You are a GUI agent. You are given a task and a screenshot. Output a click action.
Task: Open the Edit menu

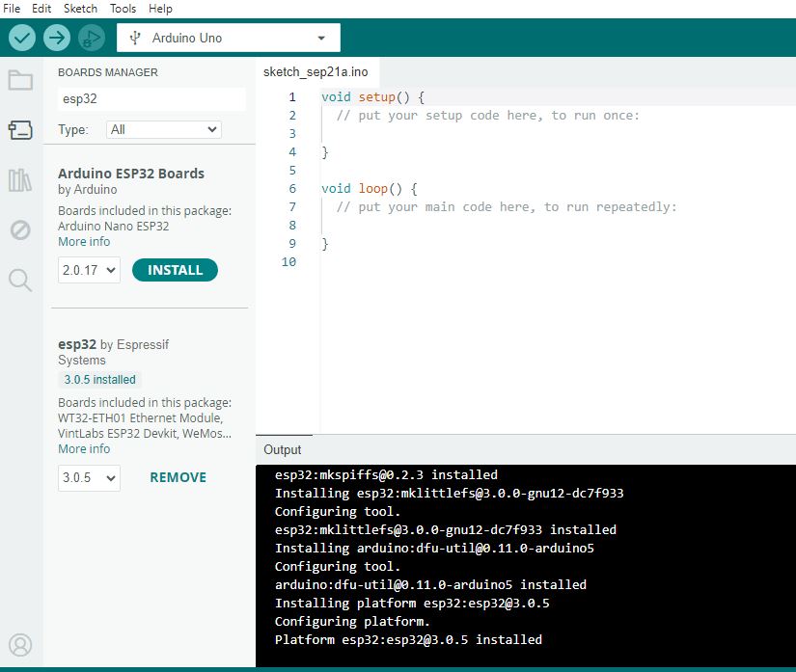[x=41, y=9]
